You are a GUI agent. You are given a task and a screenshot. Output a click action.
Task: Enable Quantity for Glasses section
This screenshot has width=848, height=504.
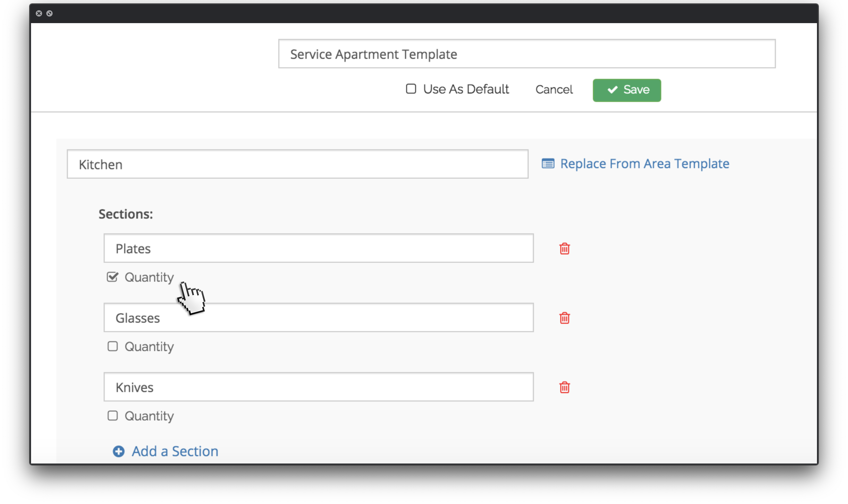[x=113, y=346]
